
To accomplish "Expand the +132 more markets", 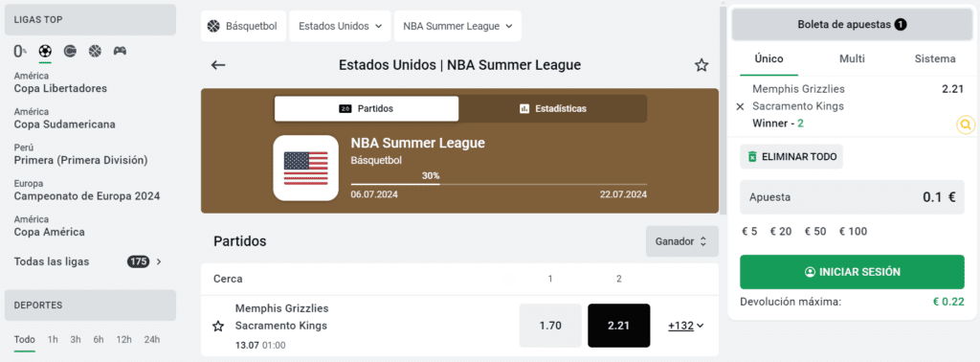I will coord(685,326).
